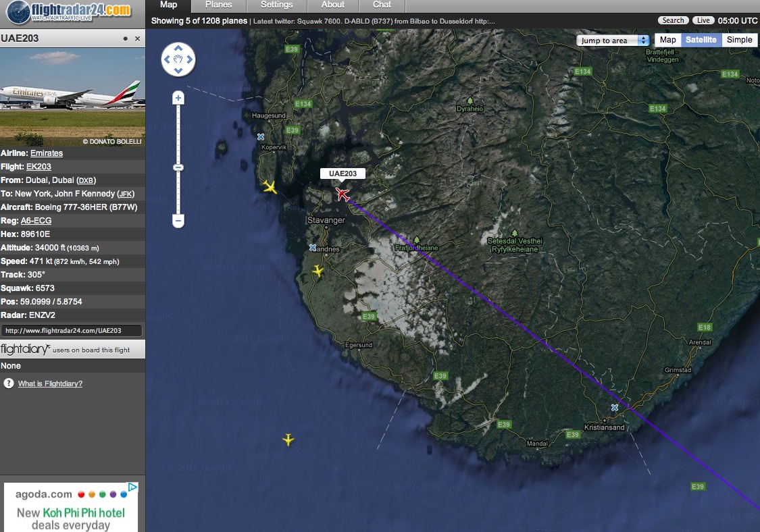Pan map left with the arrow control
760x532 pixels.
click(x=167, y=59)
